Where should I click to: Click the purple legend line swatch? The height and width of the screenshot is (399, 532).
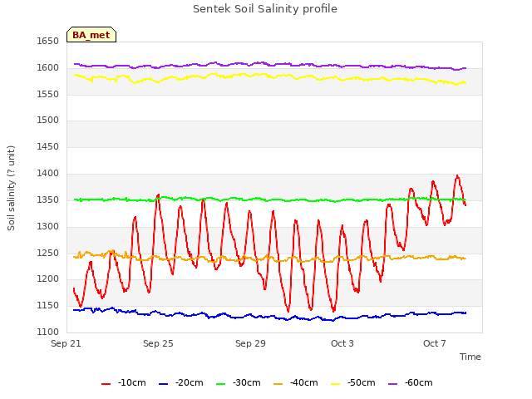[392, 384]
